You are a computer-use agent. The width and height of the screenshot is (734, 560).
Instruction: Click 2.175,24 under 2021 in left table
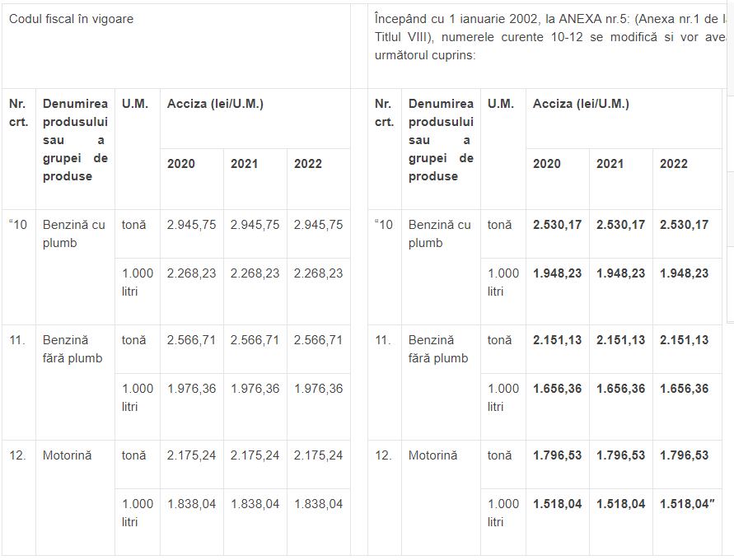pos(255,455)
